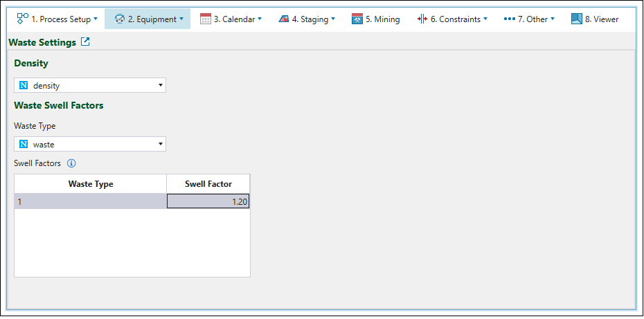Open the 5. Mining tab
Viewport: 644px width, 319px height.
pyautogui.click(x=375, y=19)
